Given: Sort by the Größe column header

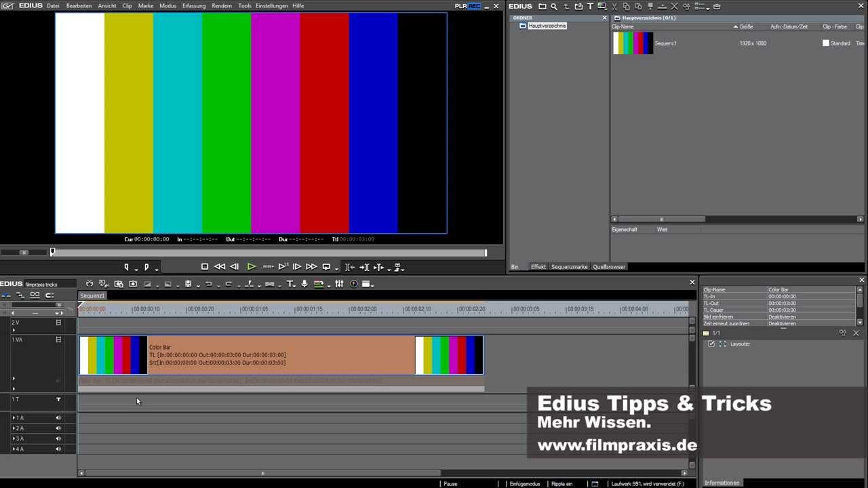Looking at the screenshot, I should [746, 27].
